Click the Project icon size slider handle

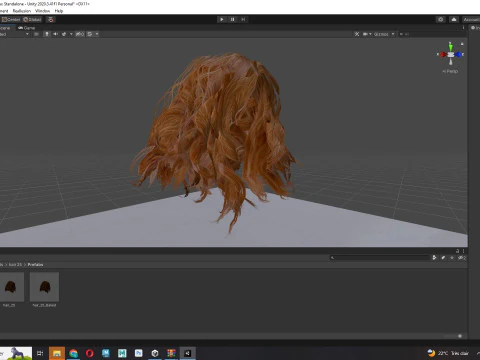[460, 336]
